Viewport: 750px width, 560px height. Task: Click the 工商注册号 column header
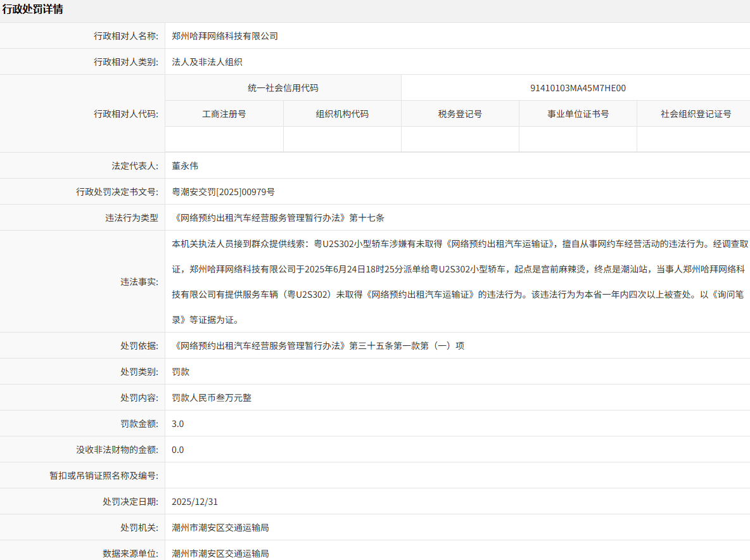224,114
